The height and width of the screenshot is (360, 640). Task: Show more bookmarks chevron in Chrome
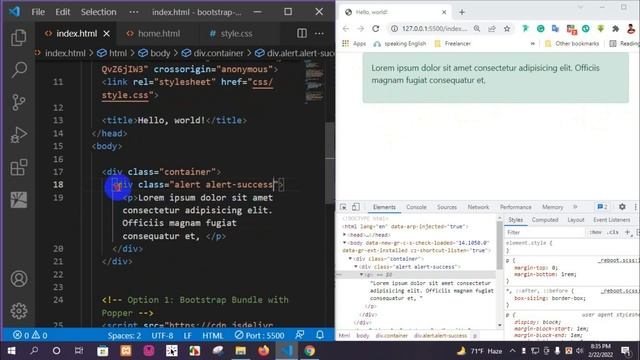[x=533, y=44]
